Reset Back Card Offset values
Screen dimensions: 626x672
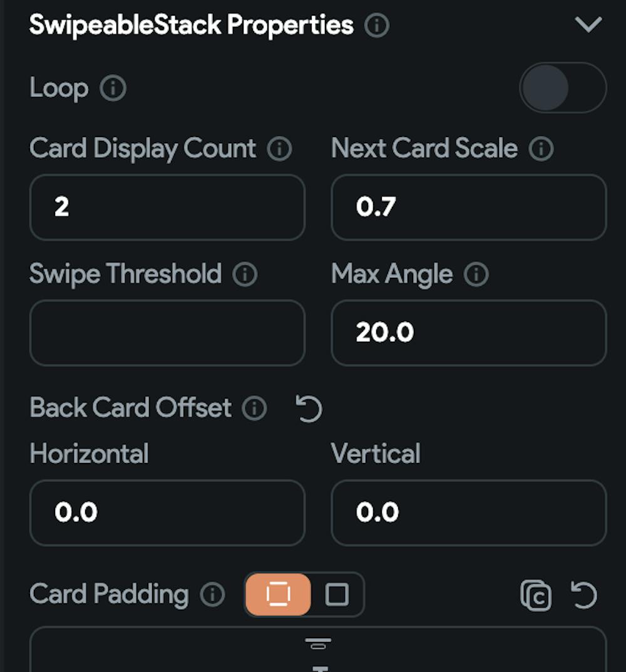click(x=309, y=409)
